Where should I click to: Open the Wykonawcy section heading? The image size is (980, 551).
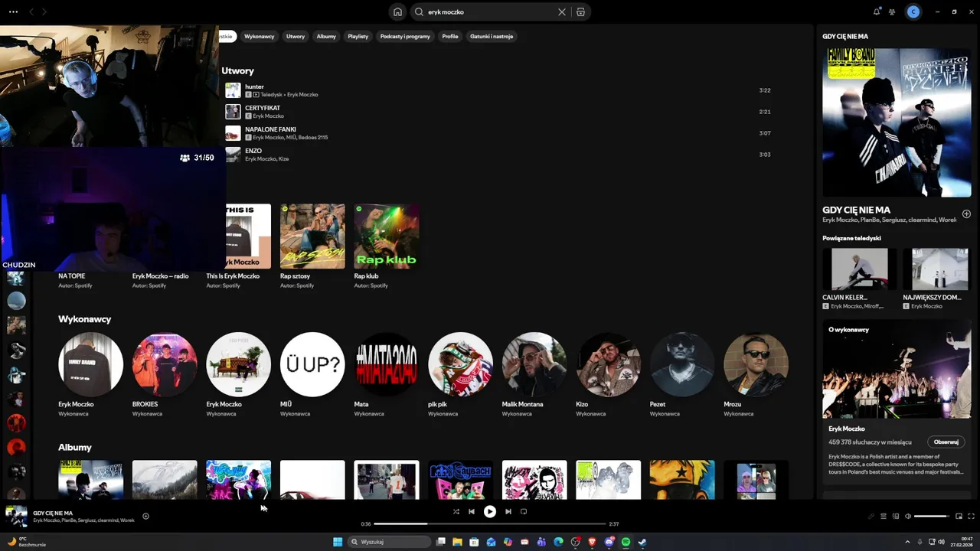click(x=85, y=319)
